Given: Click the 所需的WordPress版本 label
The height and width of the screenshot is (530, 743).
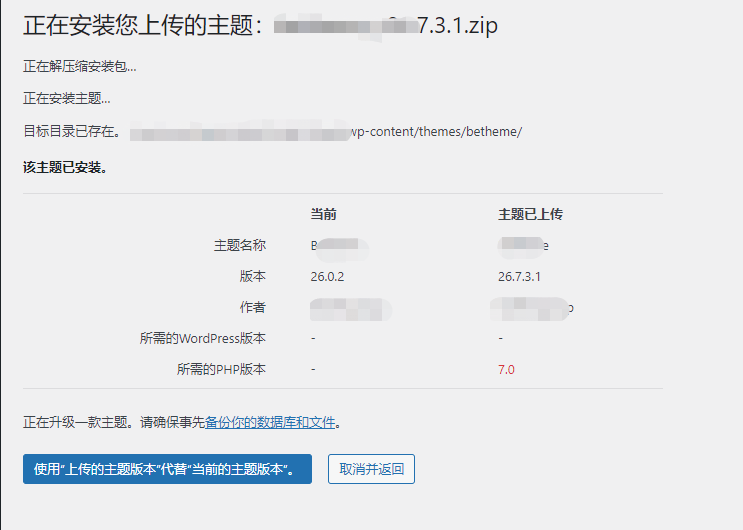Looking at the screenshot, I should point(203,338).
